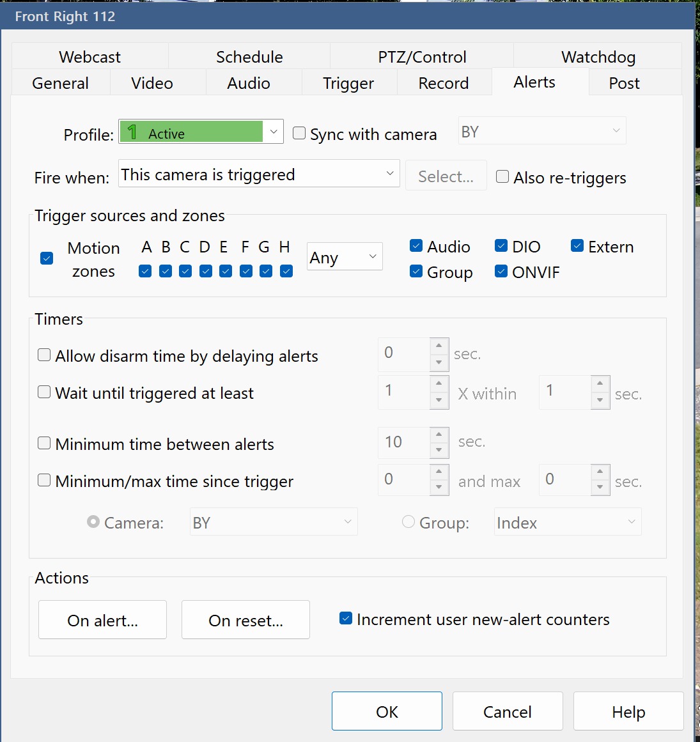Click the disarm delay seconds field

tap(404, 355)
